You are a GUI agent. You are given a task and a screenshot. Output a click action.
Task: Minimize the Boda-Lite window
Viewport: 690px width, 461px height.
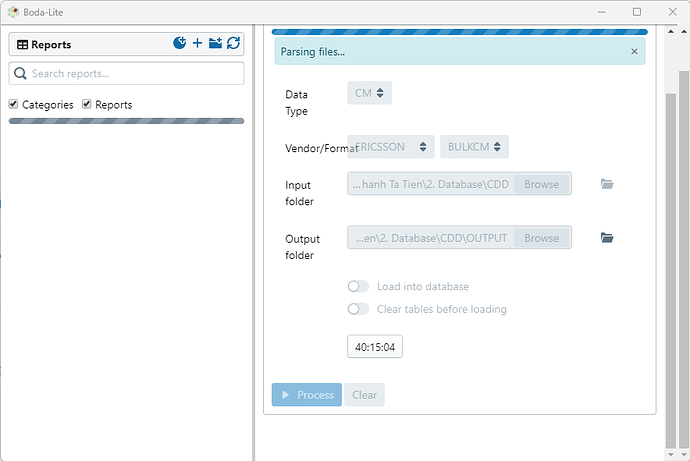point(602,12)
